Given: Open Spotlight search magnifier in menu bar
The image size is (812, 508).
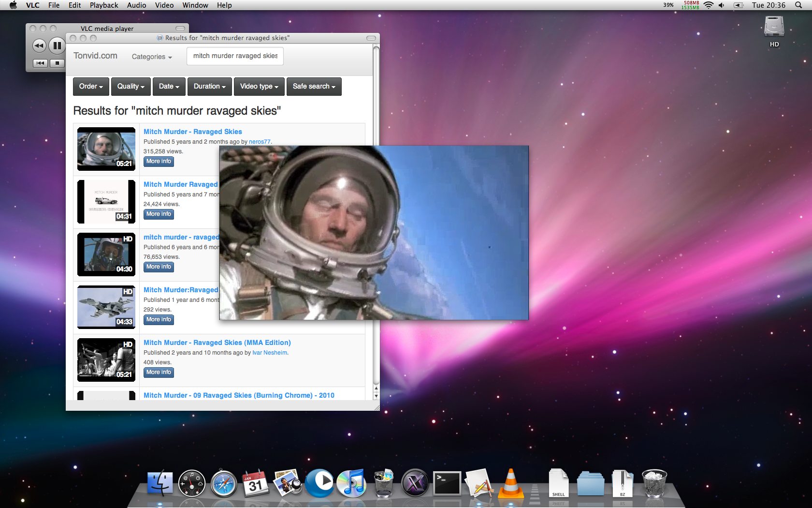Looking at the screenshot, I should pos(798,5).
